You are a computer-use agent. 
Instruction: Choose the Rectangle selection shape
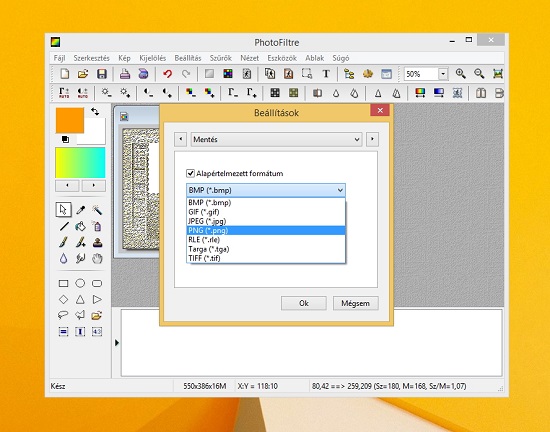coord(63,283)
